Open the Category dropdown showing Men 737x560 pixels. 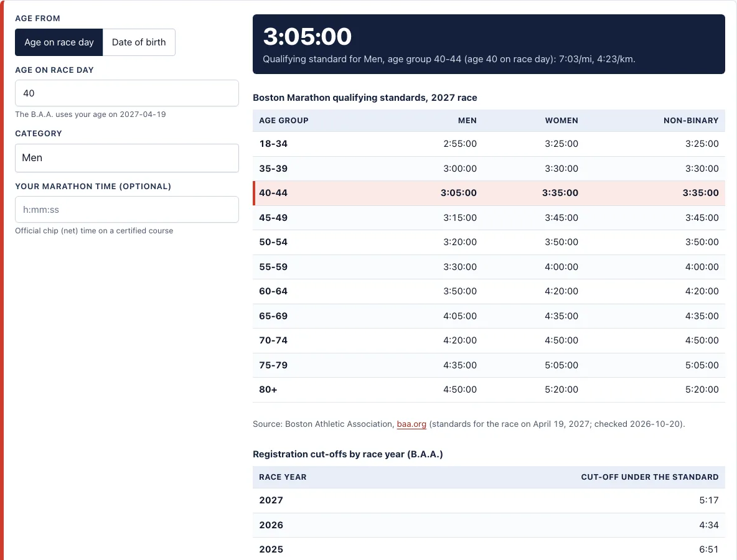click(x=127, y=158)
